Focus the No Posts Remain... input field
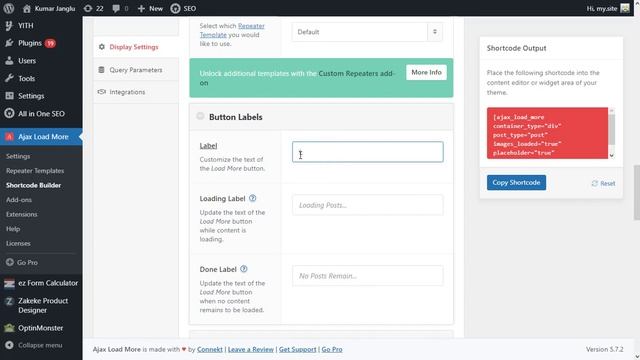Viewport: 640px width, 360px height. (x=367, y=276)
